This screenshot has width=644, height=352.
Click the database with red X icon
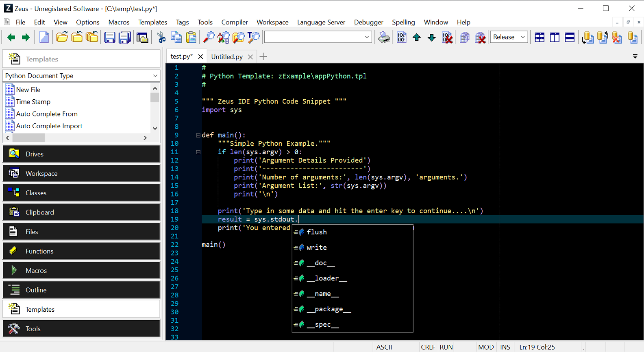(617, 37)
